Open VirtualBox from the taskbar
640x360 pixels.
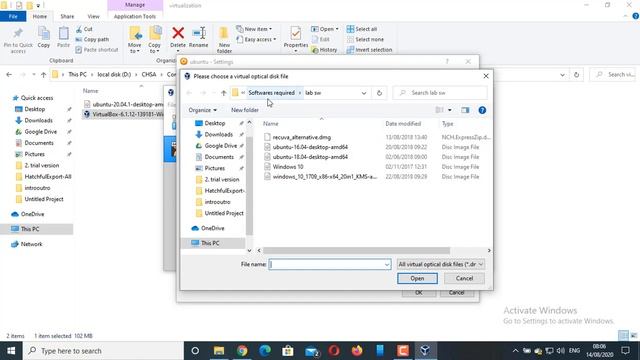[x=425, y=351]
